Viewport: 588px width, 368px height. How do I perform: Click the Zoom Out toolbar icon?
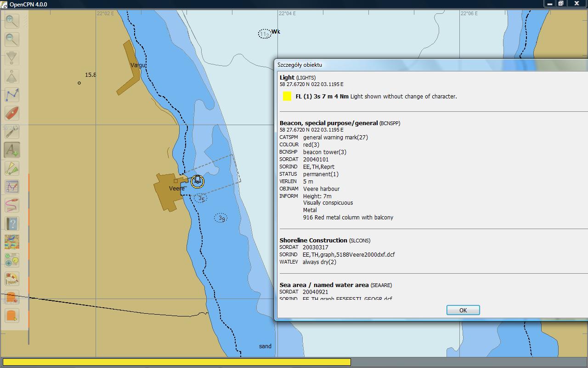point(12,39)
